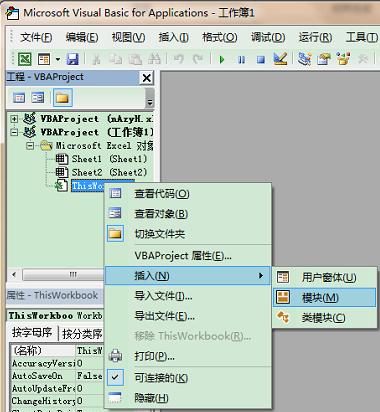
Task: Open the 插入(I) menu in menu bar
Action: (173, 37)
